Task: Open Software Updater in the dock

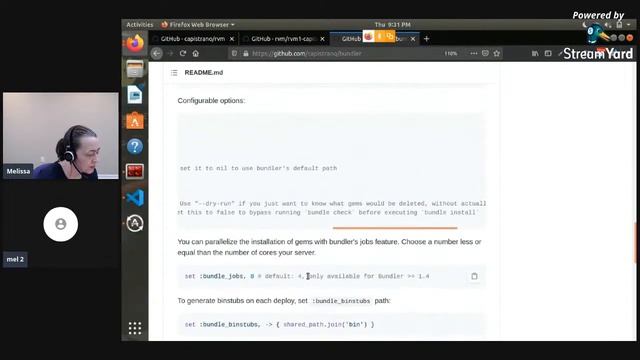Action: [135, 223]
